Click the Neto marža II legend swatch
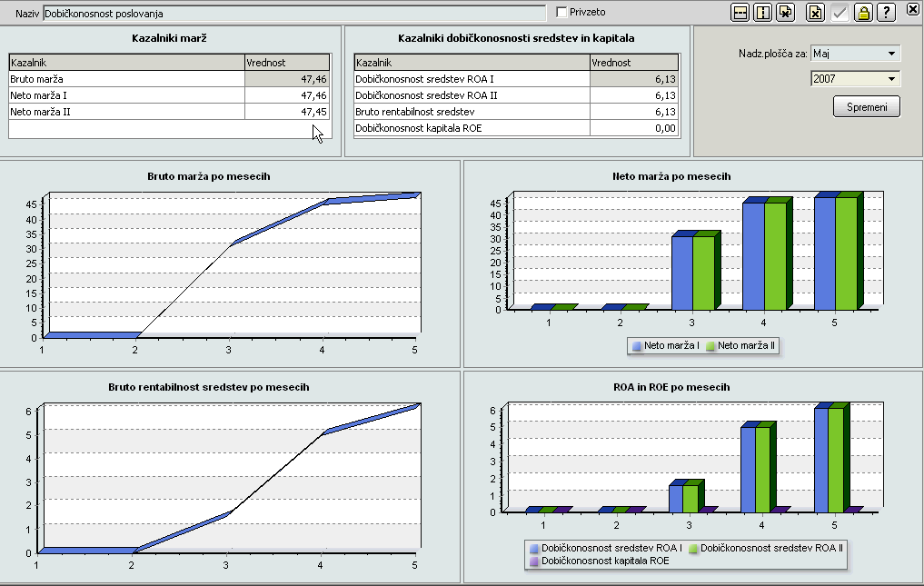The height and width of the screenshot is (586, 924). point(710,346)
